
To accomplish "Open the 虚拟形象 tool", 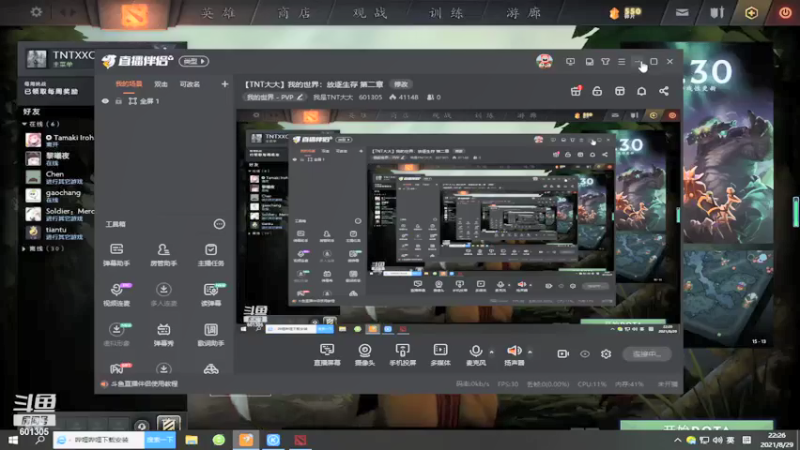I will point(116,335).
